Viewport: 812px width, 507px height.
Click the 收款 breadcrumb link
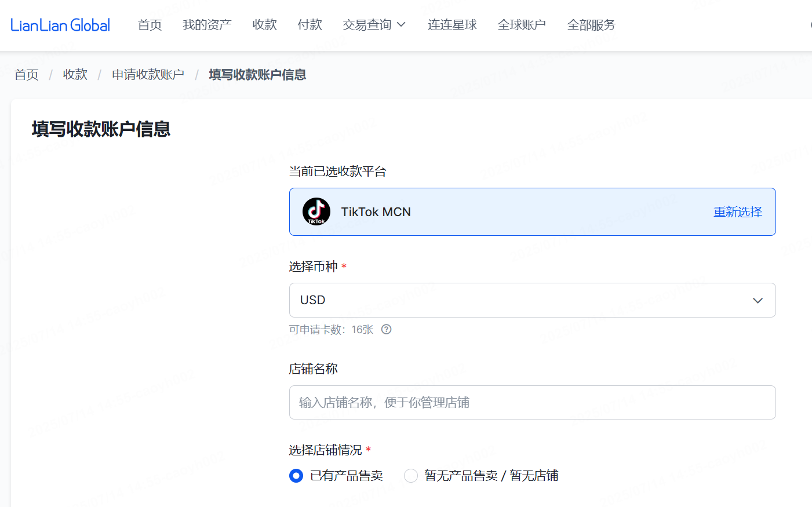coord(75,75)
